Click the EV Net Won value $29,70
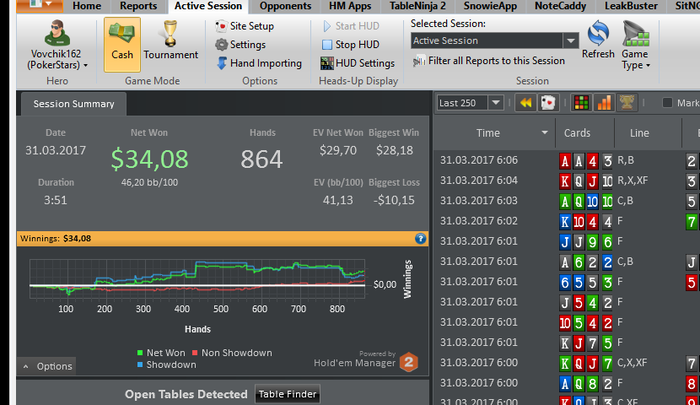 click(338, 150)
